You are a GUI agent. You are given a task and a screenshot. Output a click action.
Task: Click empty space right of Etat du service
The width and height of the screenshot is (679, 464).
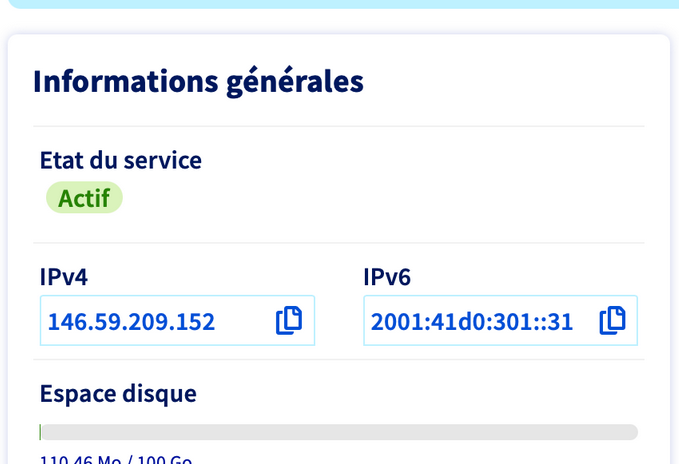(x=420, y=160)
